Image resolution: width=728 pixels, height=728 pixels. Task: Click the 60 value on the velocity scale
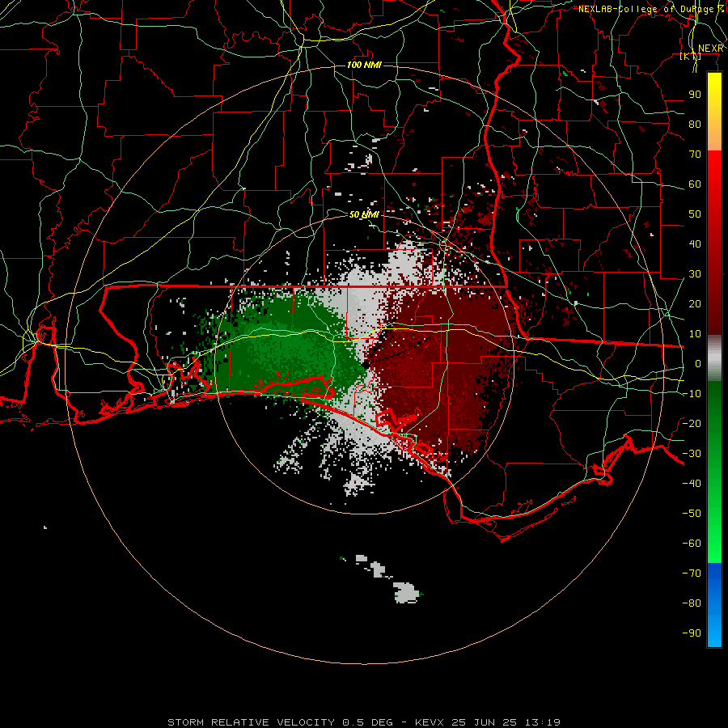(x=695, y=184)
